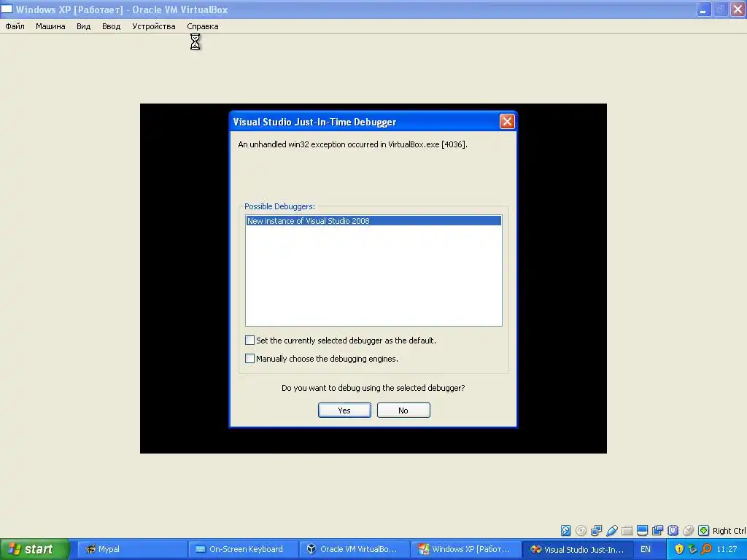Viewport: 747px width, 560px height.
Task: Open the Справка menu
Action: (x=203, y=26)
